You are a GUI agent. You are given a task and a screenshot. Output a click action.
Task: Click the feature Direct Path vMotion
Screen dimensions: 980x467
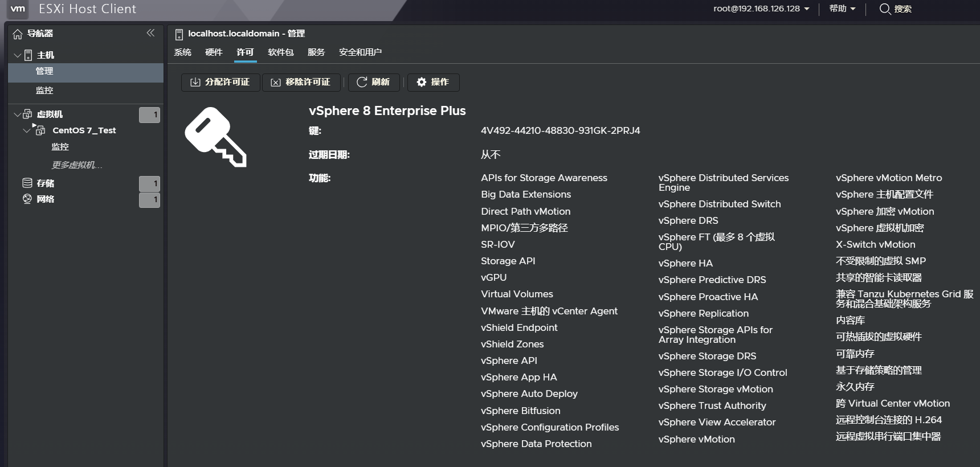click(526, 211)
